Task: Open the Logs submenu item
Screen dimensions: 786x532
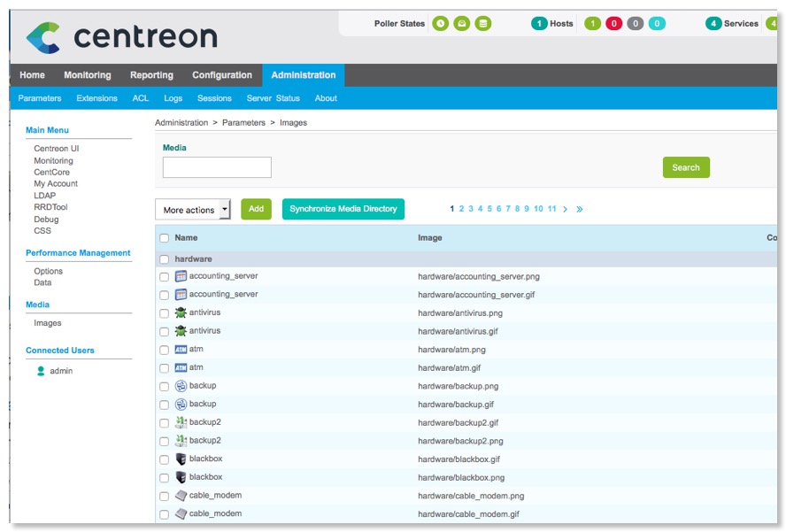Action: point(173,98)
